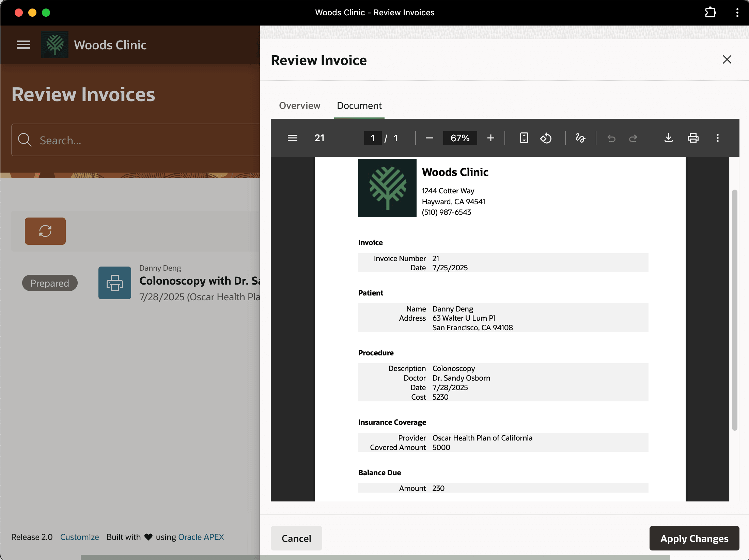The width and height of the screenshot is (749, 560).
Task: Click Dr. Sandy Osborn in the PDF
Action: (x=461, y=378)
